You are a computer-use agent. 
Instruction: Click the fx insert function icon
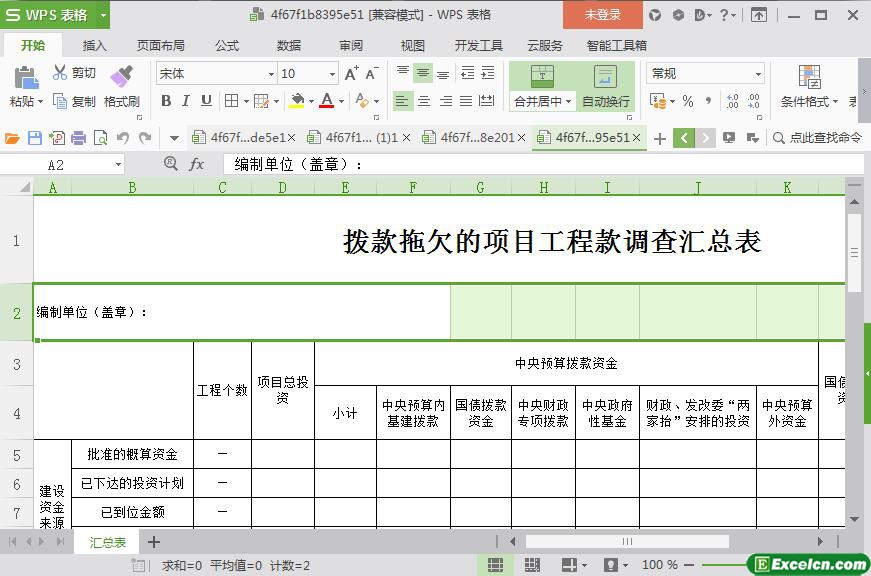click(197, 164)
